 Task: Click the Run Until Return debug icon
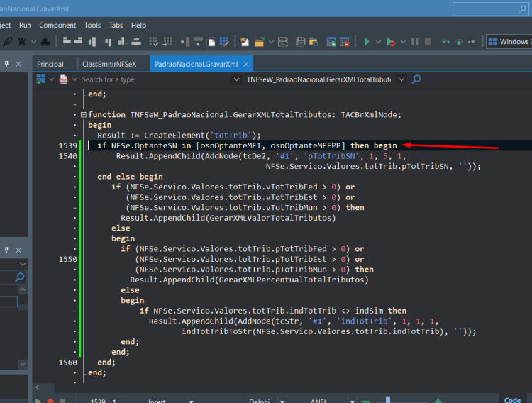pos(471,42)
